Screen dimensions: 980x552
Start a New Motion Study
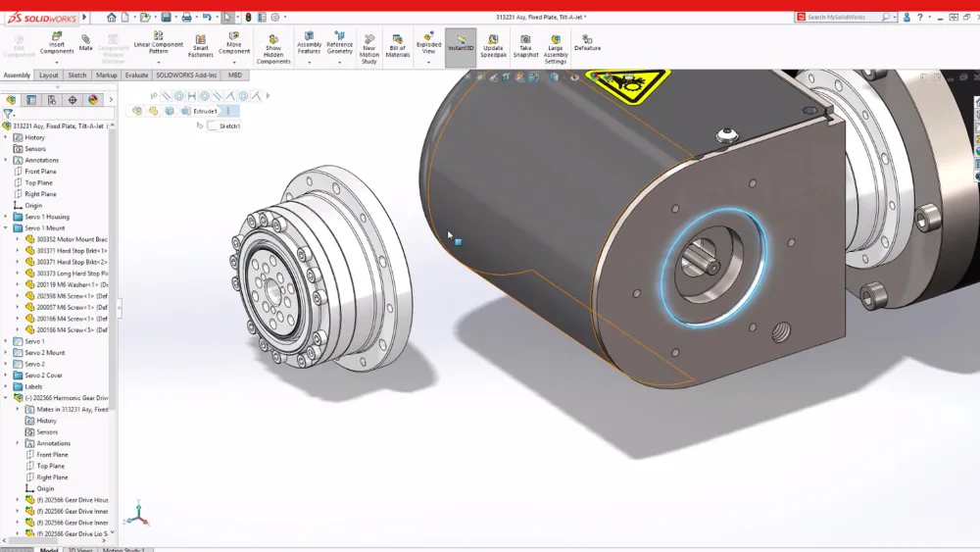(x=368, y=49)
